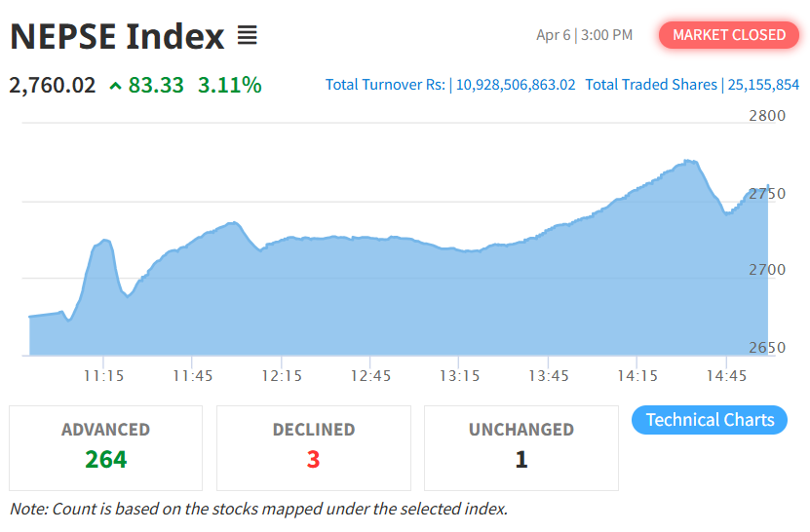Image resolution: width=810 pixels, height=532 pixels.
Task: Click the Technical Charts button
Action: pos(710,420)
